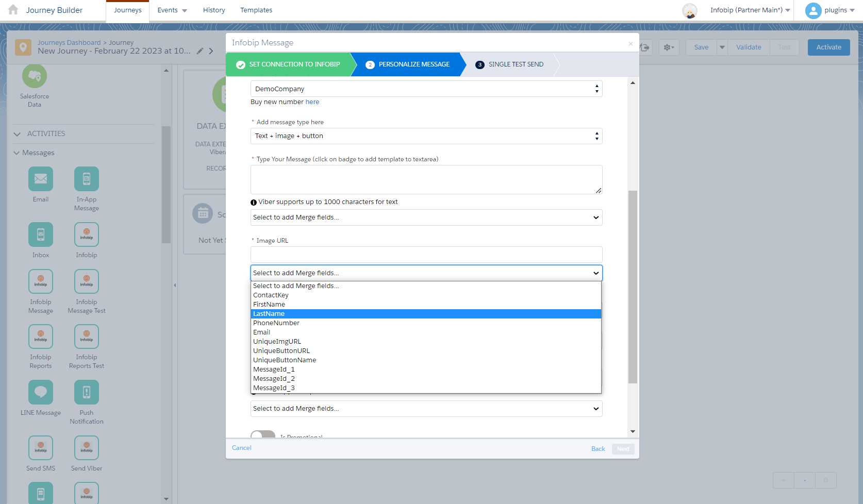Open the DemoCompany sender dropdown
The image size is (863, 504).
[426, 89]
